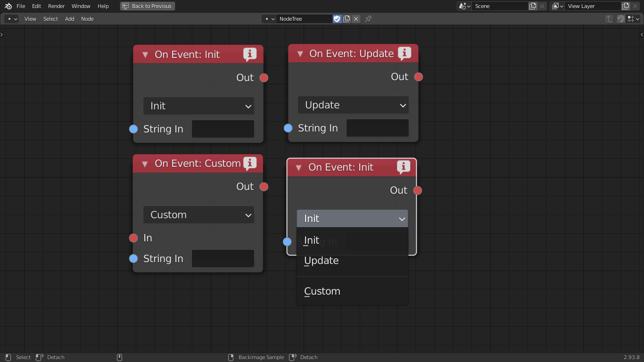644x362 pixels.
Task: Click the new scene copy icon
Action: point(533,6)
